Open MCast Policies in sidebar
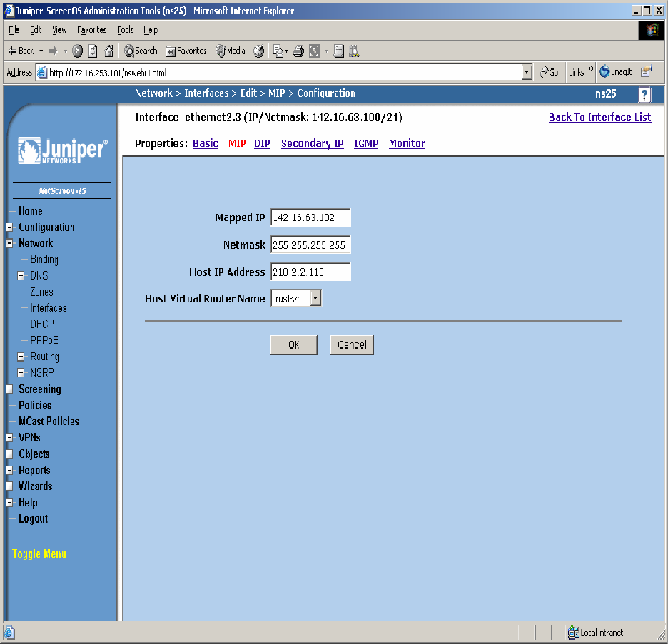Image resolution: width=668 pixels, height=644 pixels. click(49, 421)
